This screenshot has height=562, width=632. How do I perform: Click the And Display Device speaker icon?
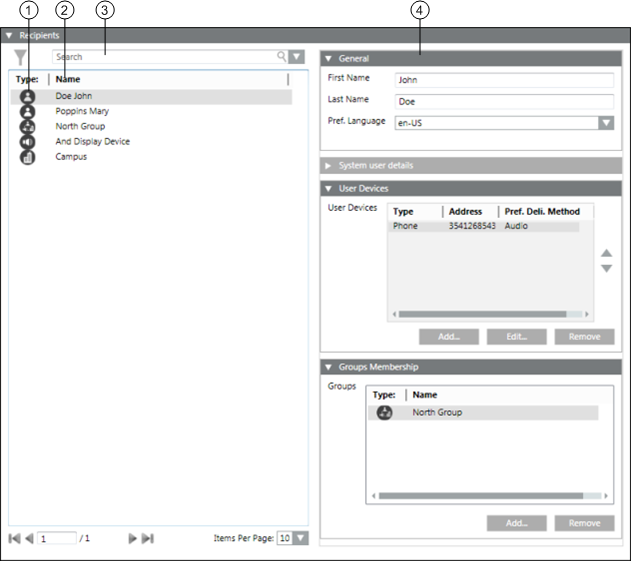tap(27, 142)
